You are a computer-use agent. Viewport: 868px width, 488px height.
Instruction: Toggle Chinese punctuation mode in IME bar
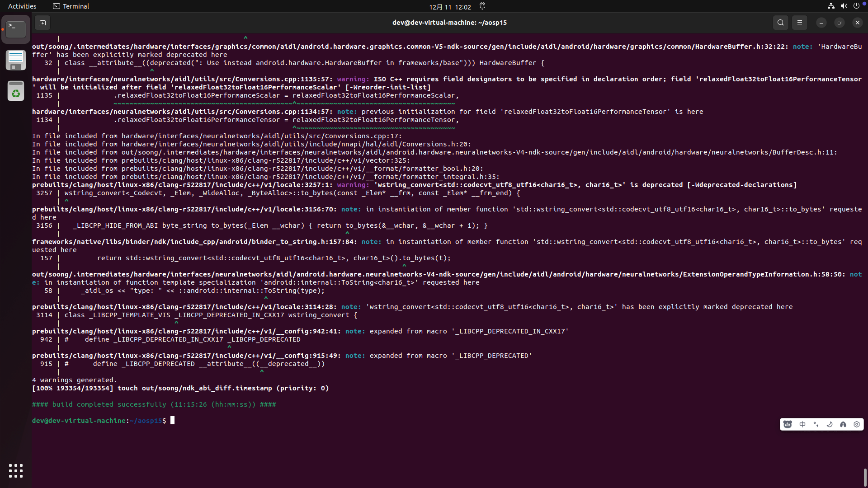[816, 424]
